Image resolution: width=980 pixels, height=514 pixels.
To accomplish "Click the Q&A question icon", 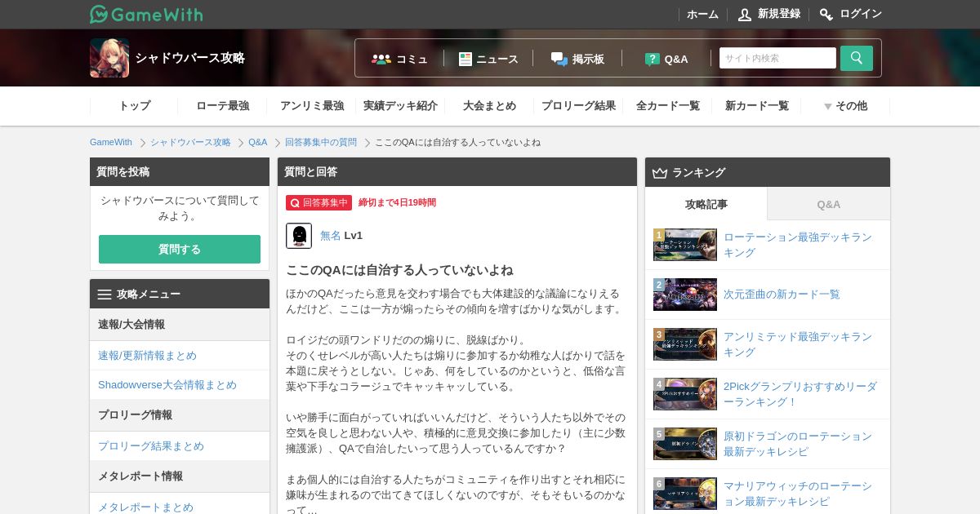I will 652,59.
